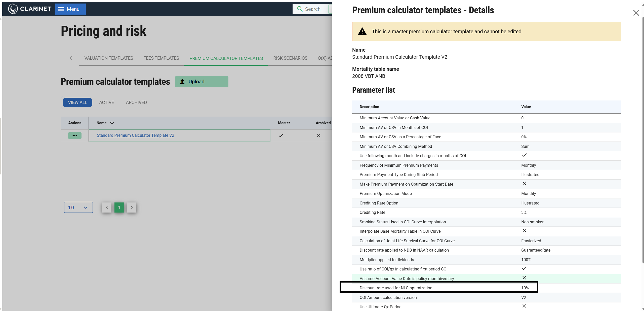Click the Master checkmark in row
Viewport: 644px width, 311px height.
[281, 135]
